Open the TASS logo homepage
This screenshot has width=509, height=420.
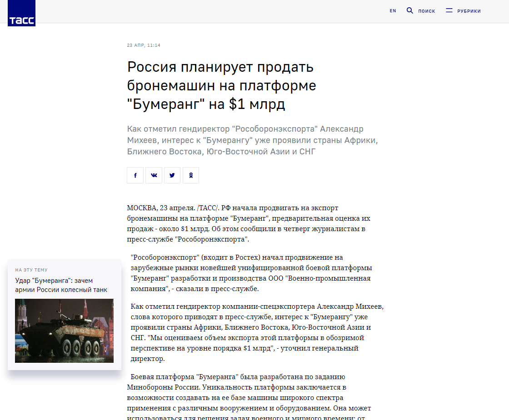[21, 13]
